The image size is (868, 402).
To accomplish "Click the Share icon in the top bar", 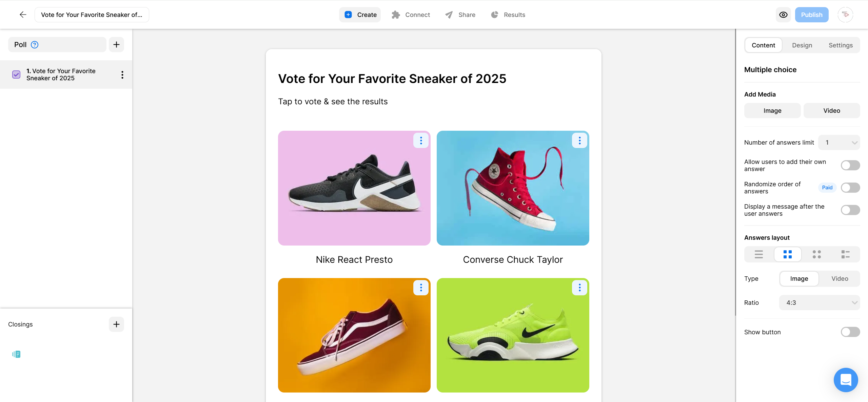I will [x=448, y=15].
